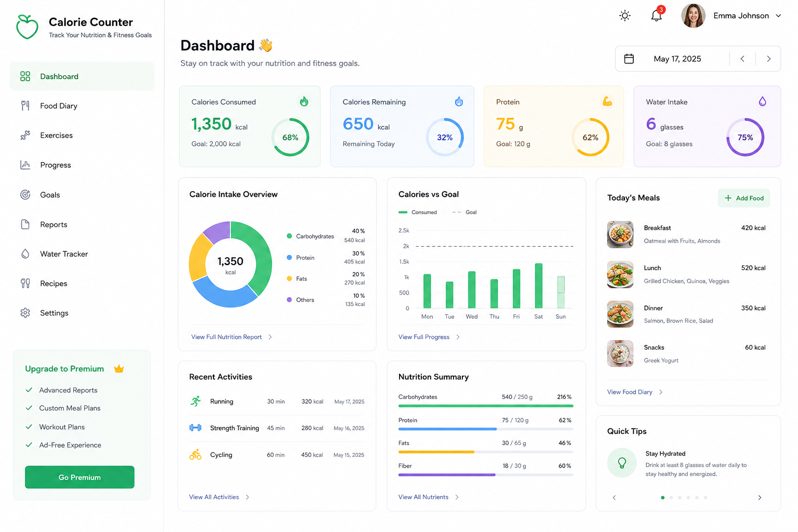The height and width of the screenshot is (532, 798).
Task: Click the crown icon next to Upgrade to Premium
Action: (119, 368)
